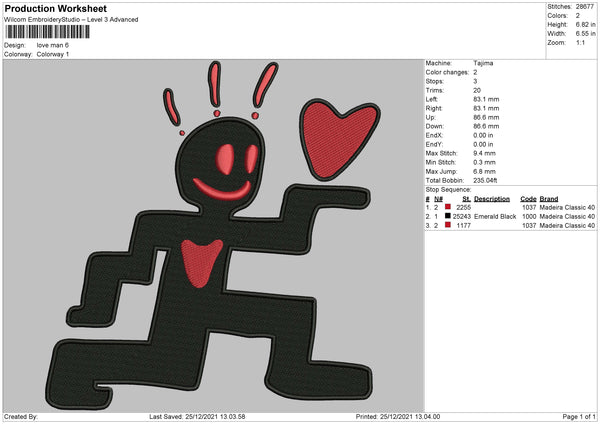Screen dimensions: 600x424
Task: Click the Right value 83.1 mm
Action: click(x=486, y=108)
